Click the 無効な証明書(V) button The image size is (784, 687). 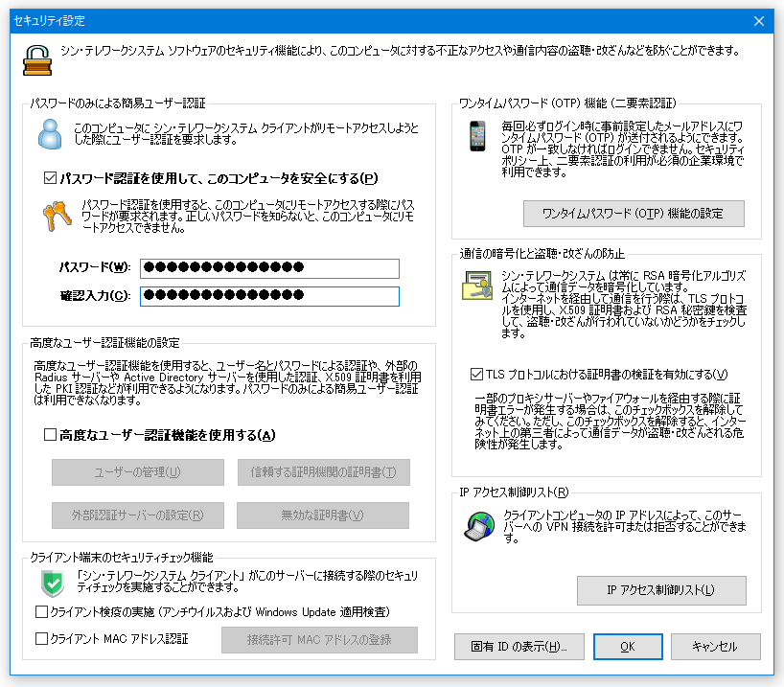point(322,515)
